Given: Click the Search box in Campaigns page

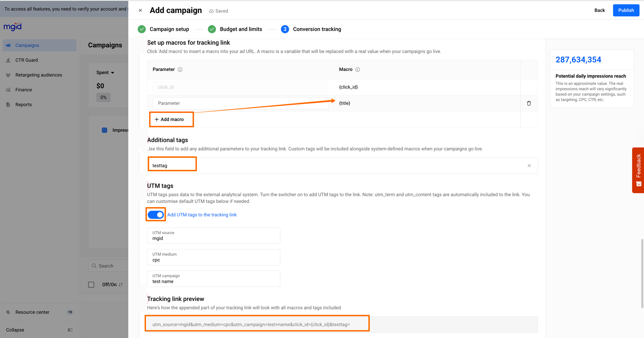Looking at the screenshot, I should click(108, 266).
